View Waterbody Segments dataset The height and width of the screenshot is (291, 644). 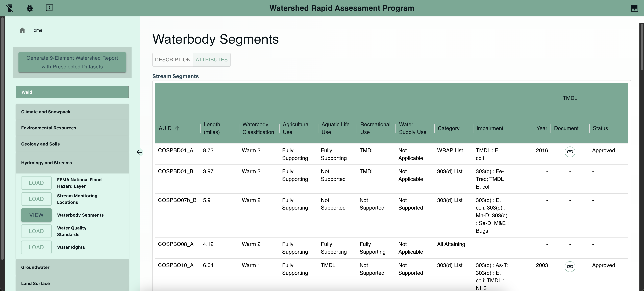tap(36, 215)
